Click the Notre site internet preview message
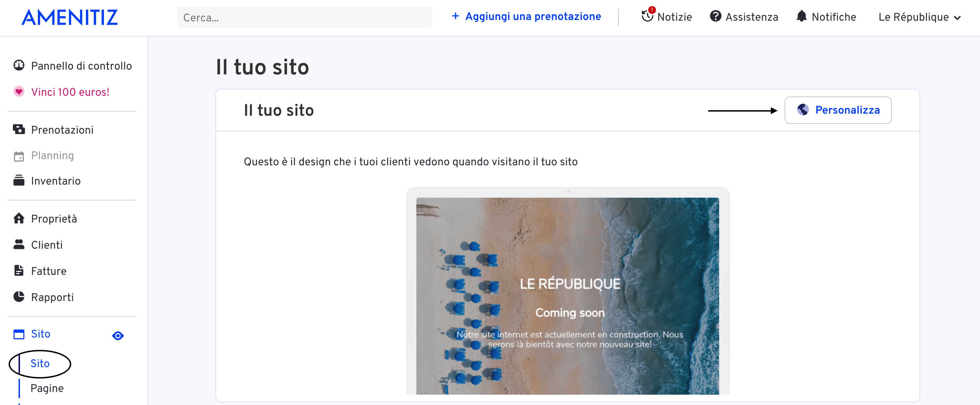980x405 pixels. (x=569, y=340)
